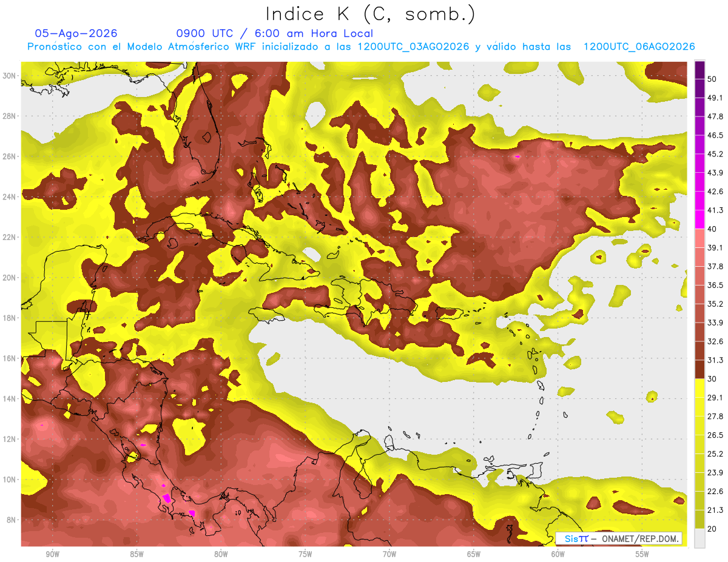Pick the dark purple swatch above 50 in the colorbar
Image resolution: width=728 pixels, height=562 pixels.
click(x=699, y=70)
